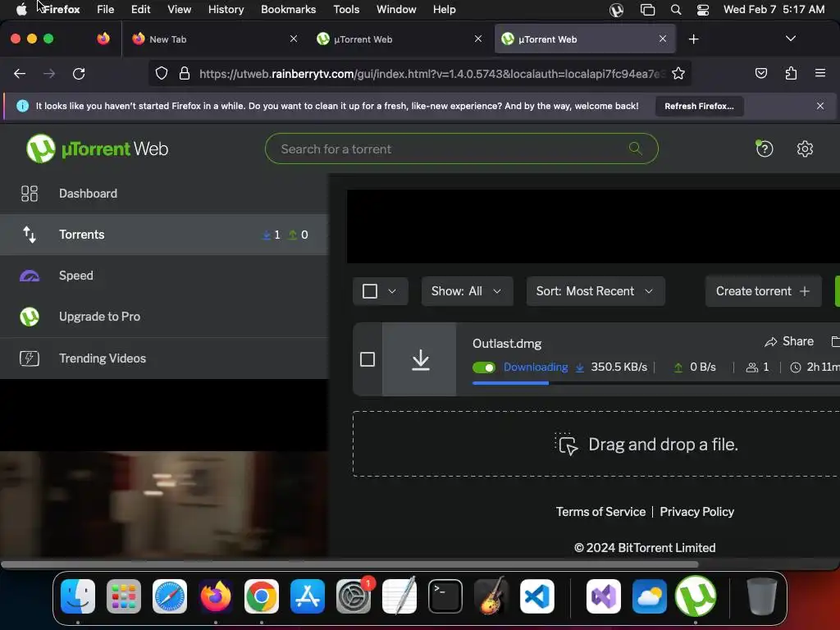
Task: Open the Sort: Most Recent dropdown
Action: (596, 291)
